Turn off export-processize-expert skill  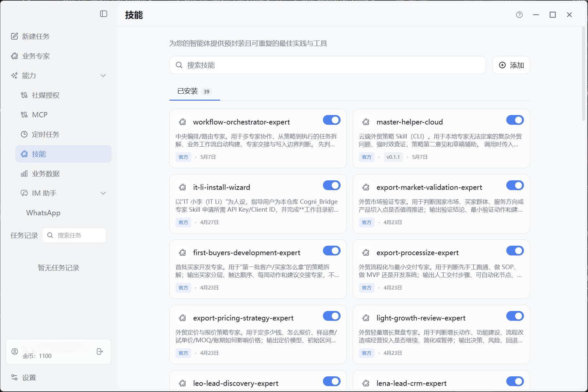tap(515, 251)
